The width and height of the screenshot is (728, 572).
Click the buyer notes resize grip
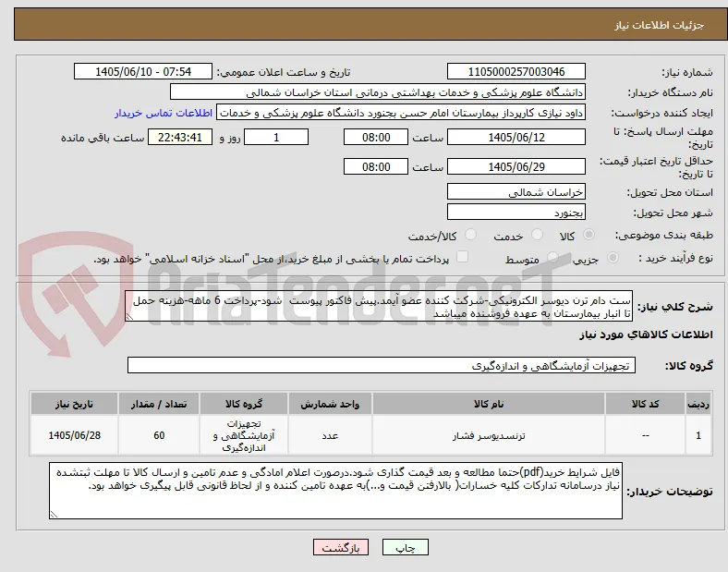coord(54,515)
